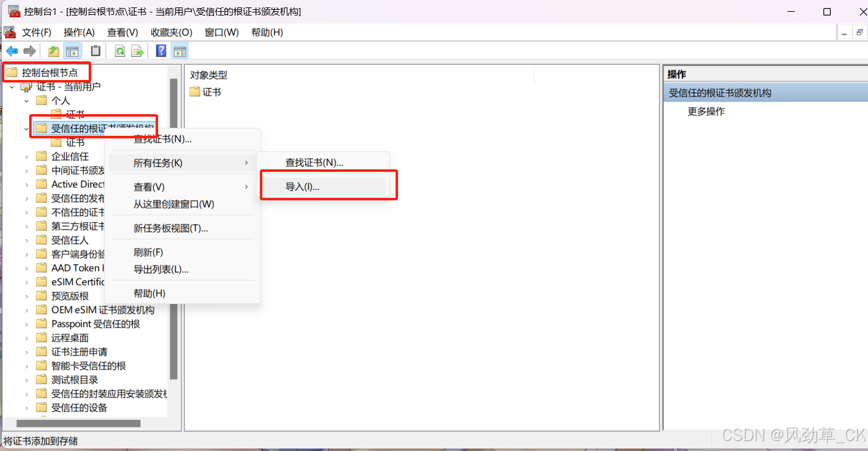Viewport: 868px width, 451px height.
Task: Click the clipboard toolbar icon
Action: pyautogui.click(x=95, y=51)
